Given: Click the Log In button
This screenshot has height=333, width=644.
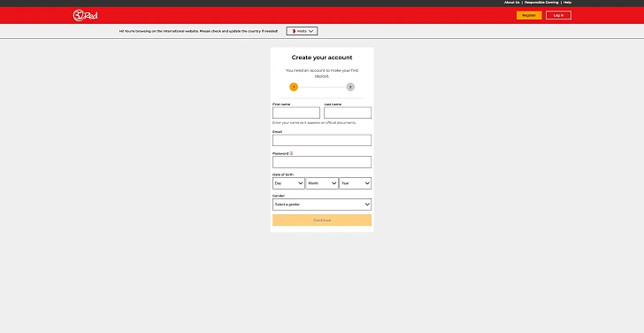Looking at the screenshot, I should 558,15.
